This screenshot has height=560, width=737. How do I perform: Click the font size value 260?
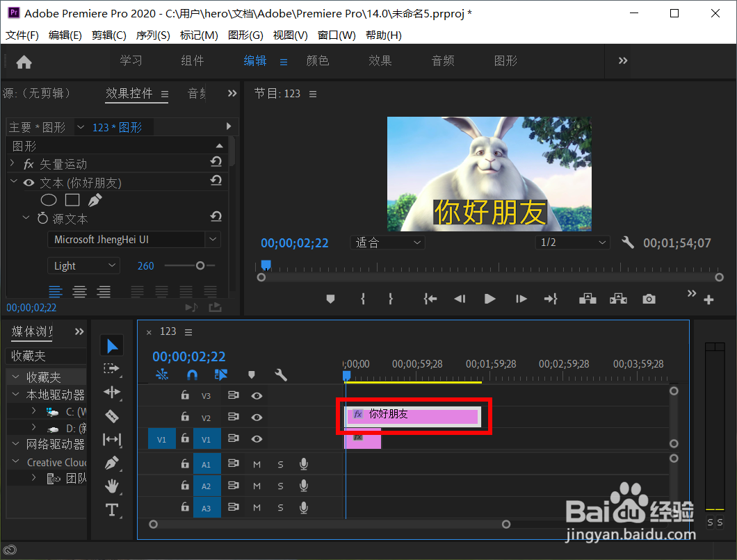coord(146,266)
